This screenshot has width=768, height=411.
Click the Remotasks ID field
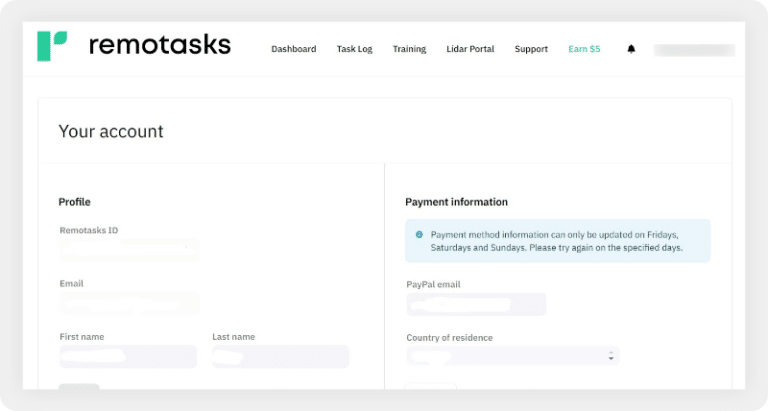pyautogui.click(x=128, y=250)
